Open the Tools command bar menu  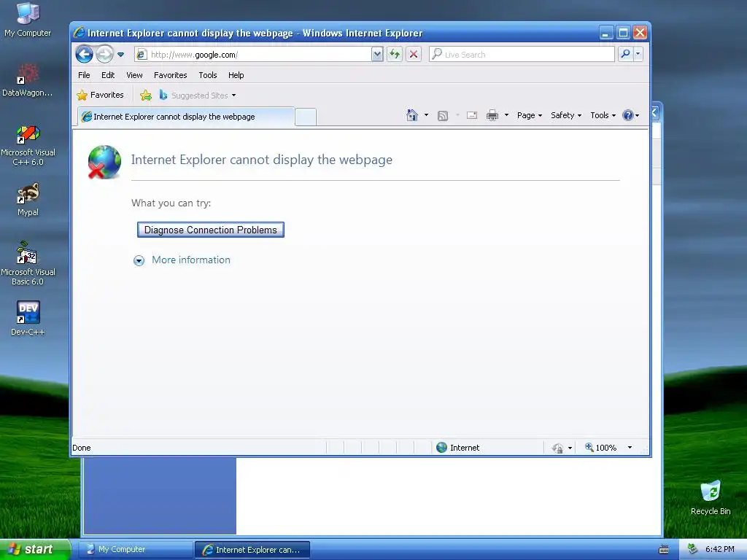pos(603,115)
